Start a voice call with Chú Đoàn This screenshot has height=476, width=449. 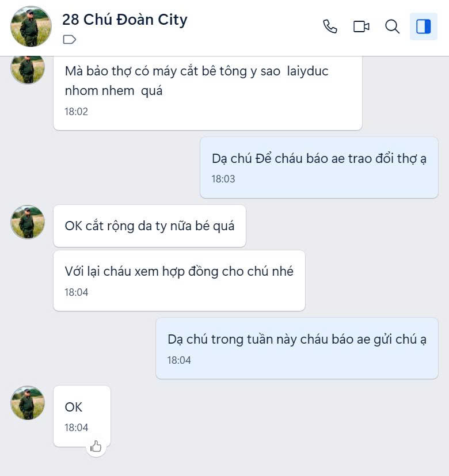point(330,26)
